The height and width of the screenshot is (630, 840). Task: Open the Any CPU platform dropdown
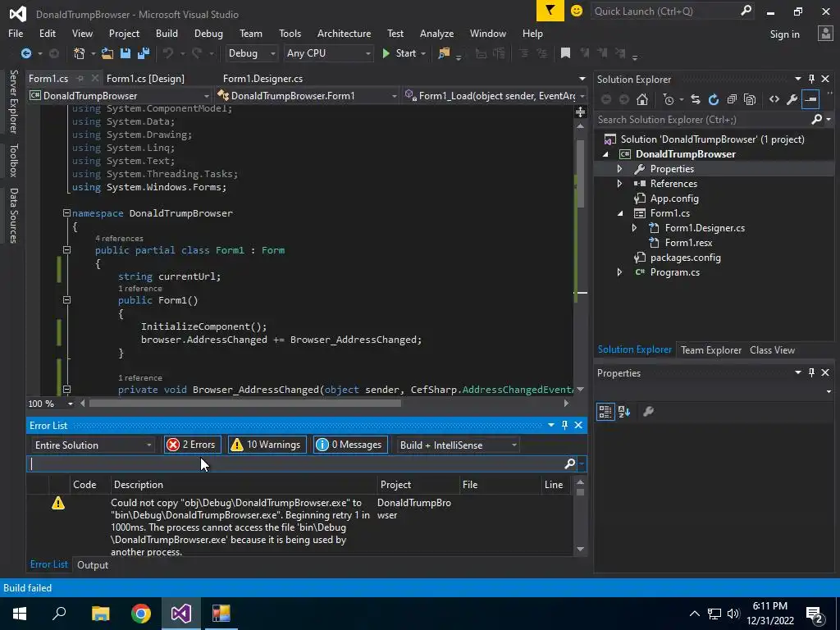point(328,53)
